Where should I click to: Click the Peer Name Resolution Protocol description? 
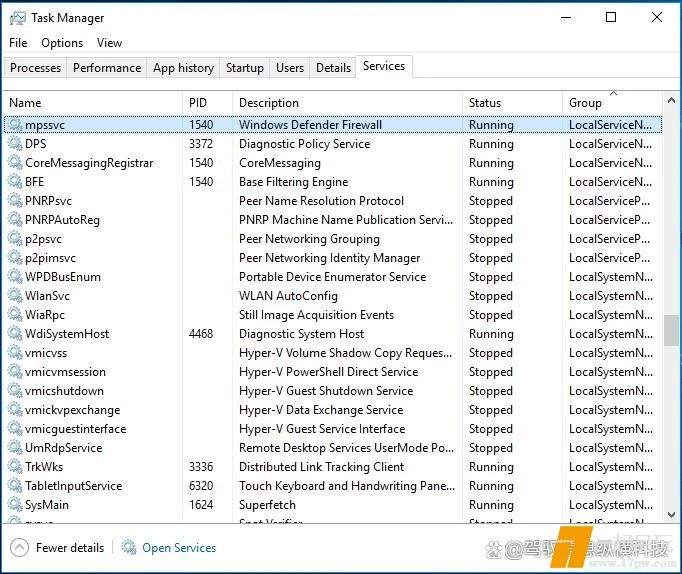(321, 201)
